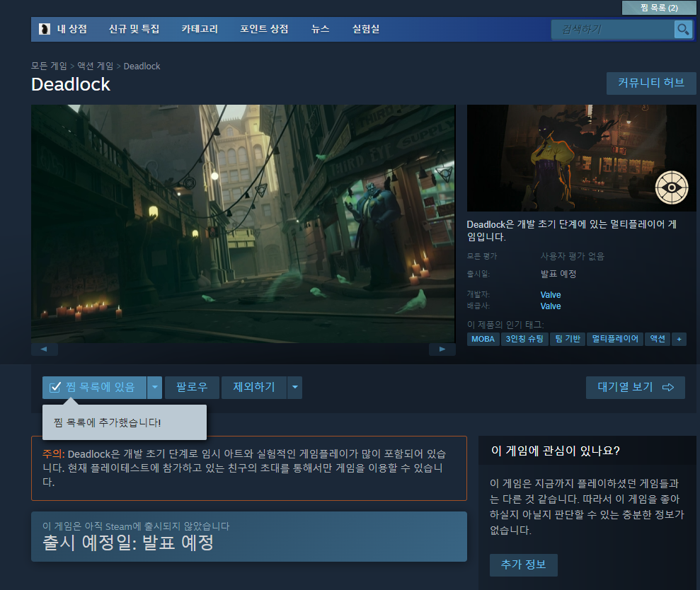The width and height of the screenshot is (700, 590).
Task: Select the 멀티플레이어 tag
Action: tap(615, 339)
